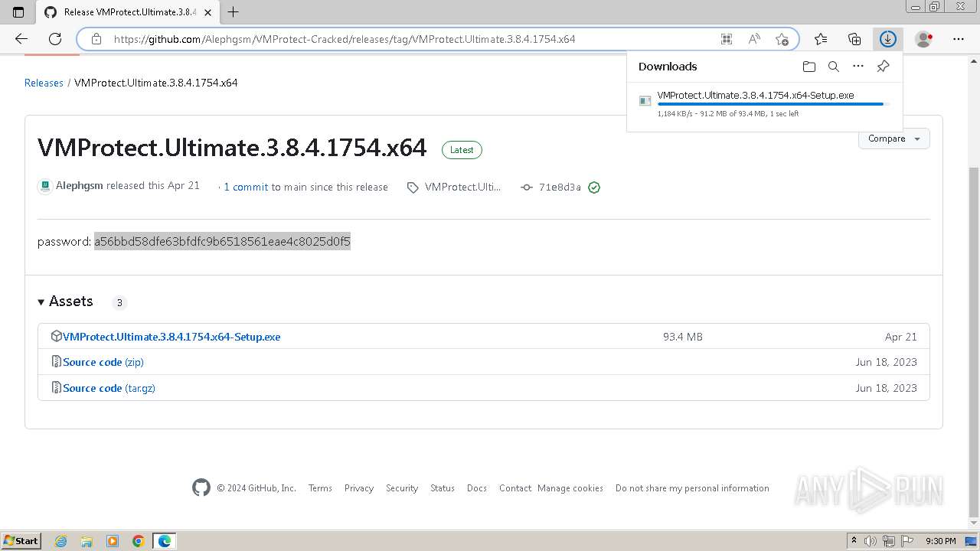
Task: Click the page vertical scrollbar thumb
Action: pos(973,341)
